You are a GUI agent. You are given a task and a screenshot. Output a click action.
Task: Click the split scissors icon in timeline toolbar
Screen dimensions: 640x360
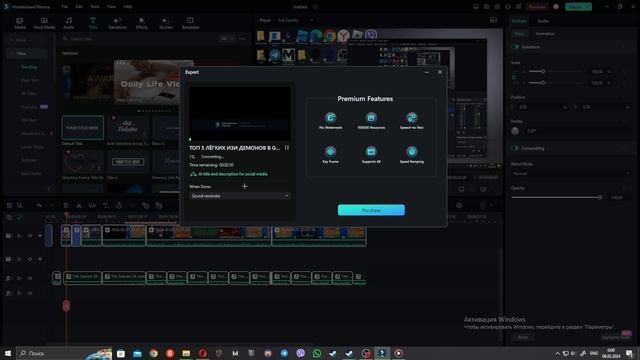[79, 205]
